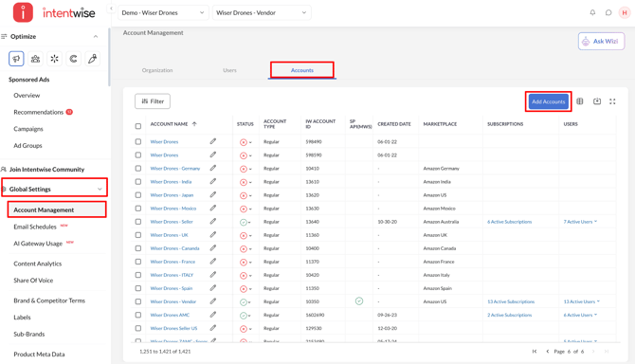Open the Demo - Wiser Drones organization dropdown
Image resolution: width=635 pixels, height=364 pixels.
[163, 12]
